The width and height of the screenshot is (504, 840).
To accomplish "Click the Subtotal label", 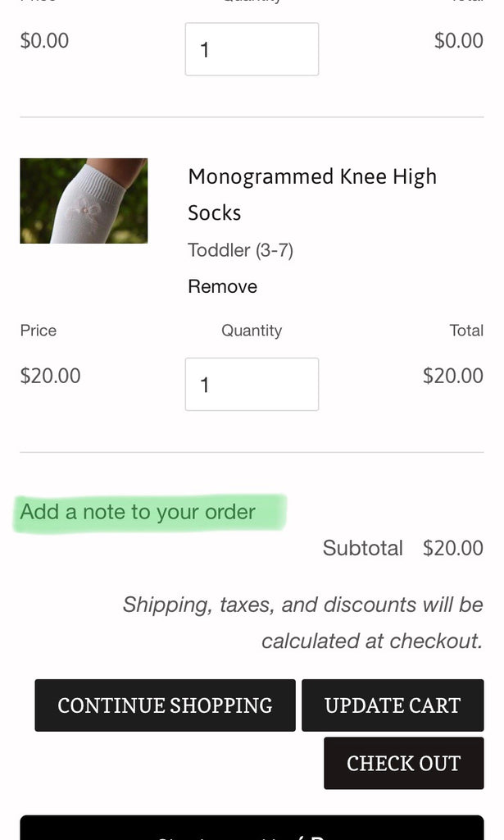I will click(x=362, y=548).
